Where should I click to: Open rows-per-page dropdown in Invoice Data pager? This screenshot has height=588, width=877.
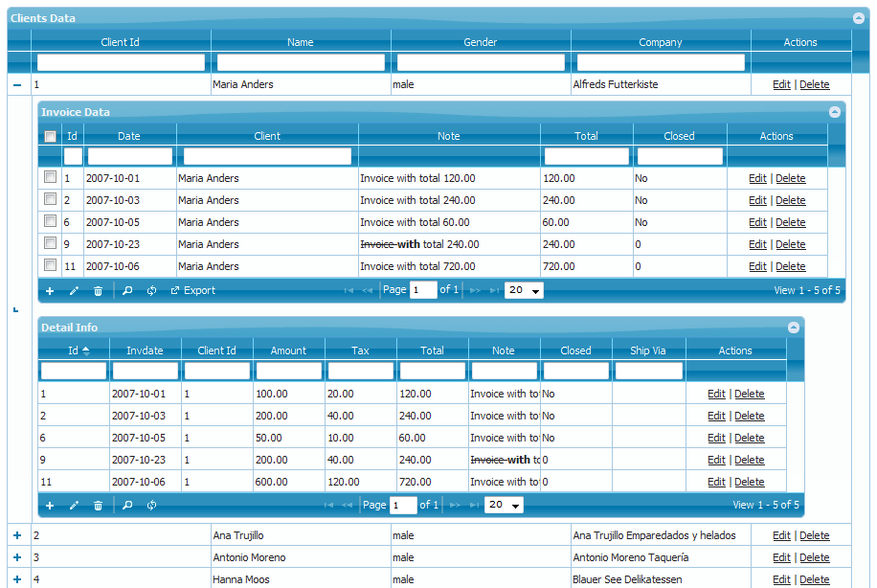(524, 290)
